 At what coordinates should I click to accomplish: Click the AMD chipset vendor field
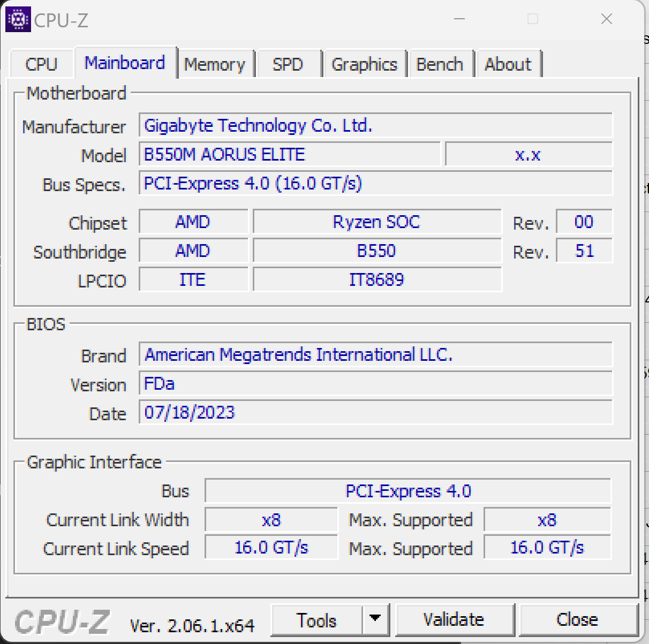193,222
